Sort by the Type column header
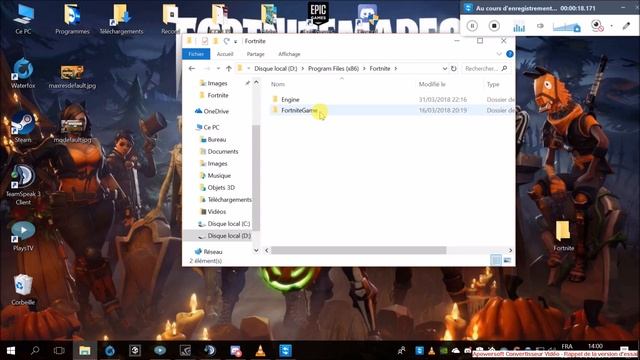 [x=493, y=84]
